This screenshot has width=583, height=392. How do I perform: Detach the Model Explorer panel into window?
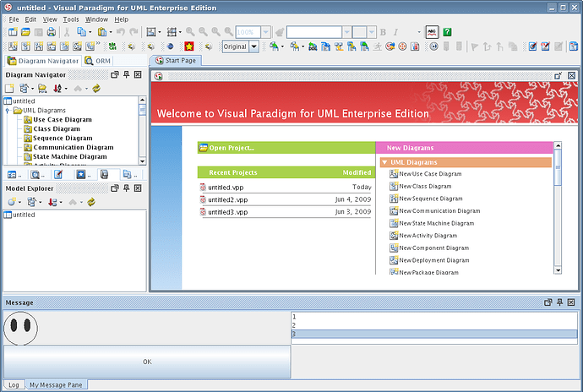click(x=115, y=188)
